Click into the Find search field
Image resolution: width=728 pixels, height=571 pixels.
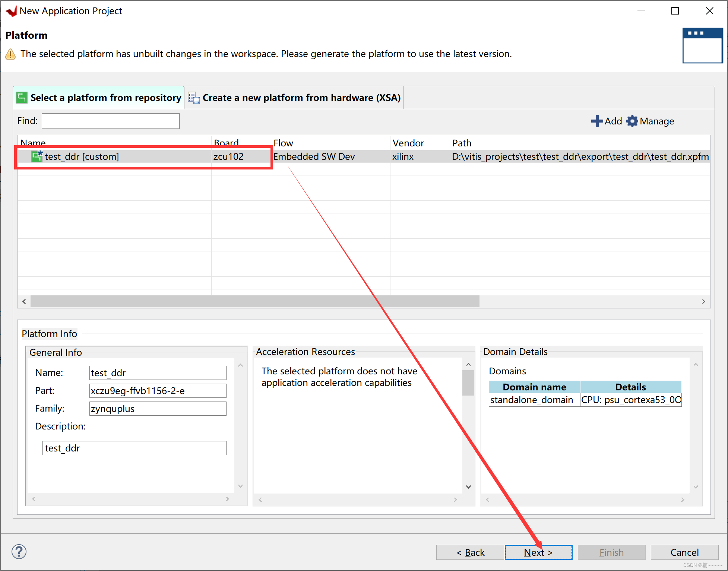tap(110, 121)
